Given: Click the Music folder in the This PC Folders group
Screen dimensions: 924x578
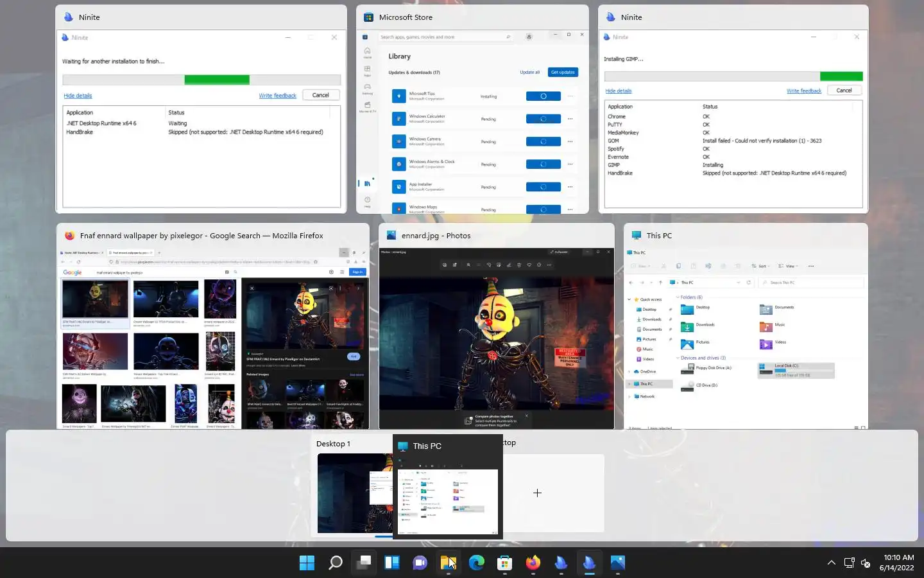Looking at the screenshot, I should [x=773, y=326].
